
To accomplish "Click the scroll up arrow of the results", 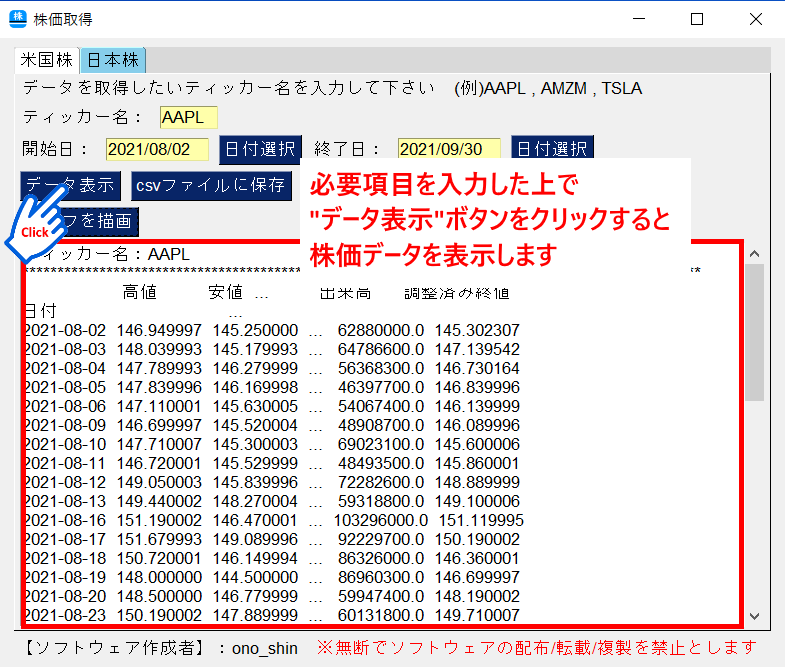I will point(754,254).
